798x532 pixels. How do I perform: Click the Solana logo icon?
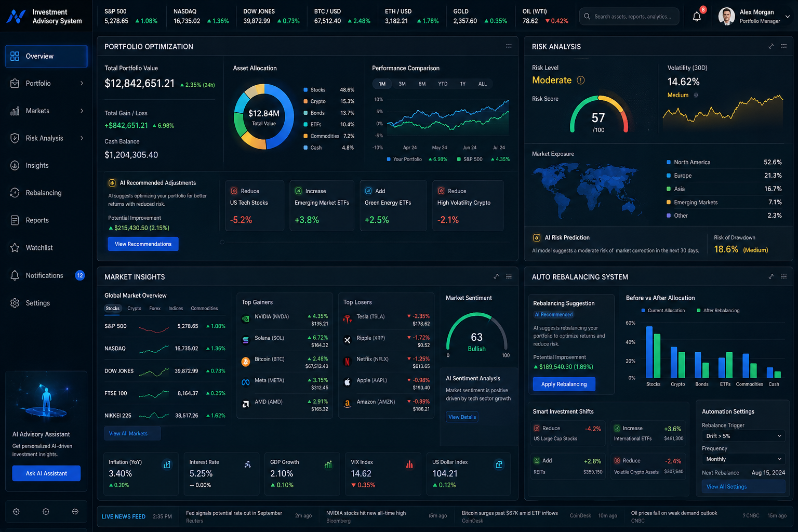(246, 340)
